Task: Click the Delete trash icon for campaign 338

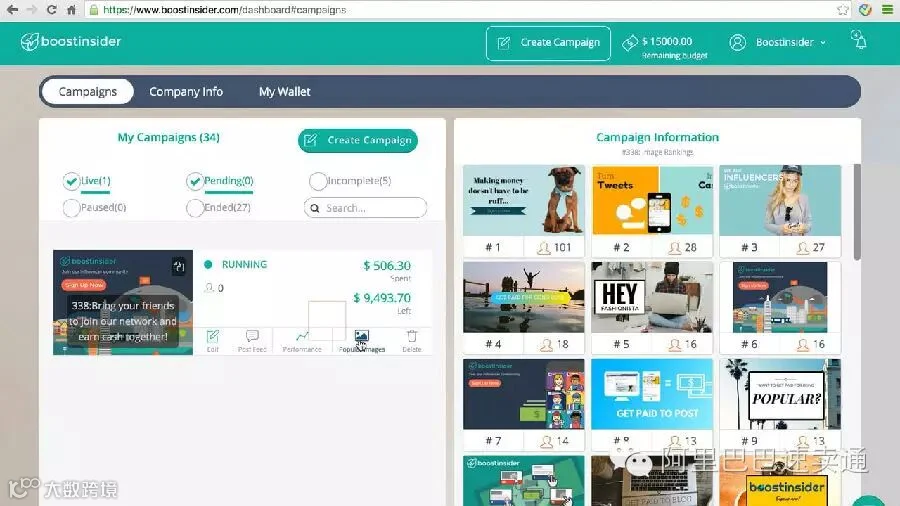Action: (412, 336)
